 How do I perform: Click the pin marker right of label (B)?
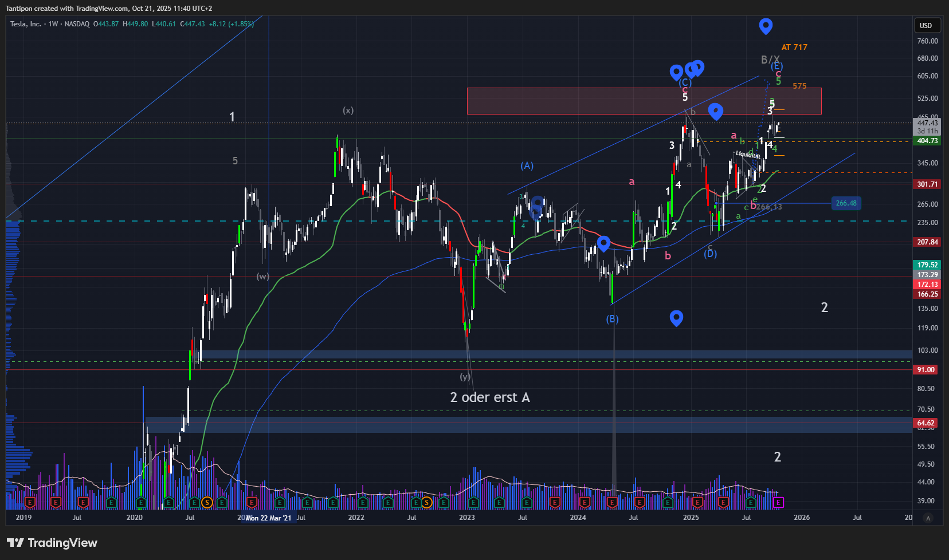tap(676, 318)
